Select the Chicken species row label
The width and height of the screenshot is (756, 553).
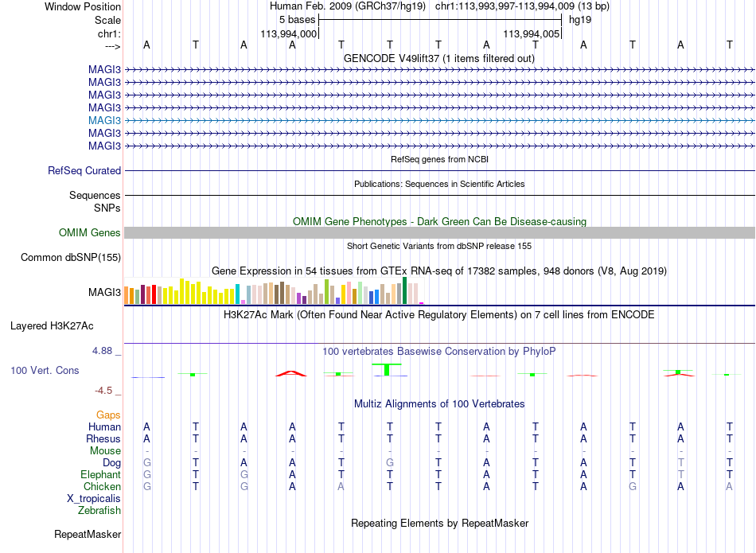coord(102,486)
